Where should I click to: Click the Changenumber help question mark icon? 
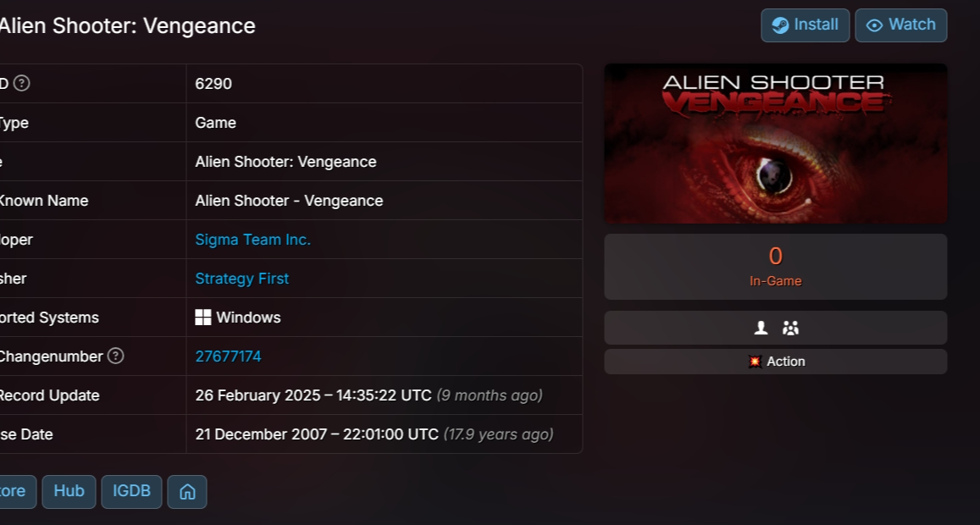(116, 356)
